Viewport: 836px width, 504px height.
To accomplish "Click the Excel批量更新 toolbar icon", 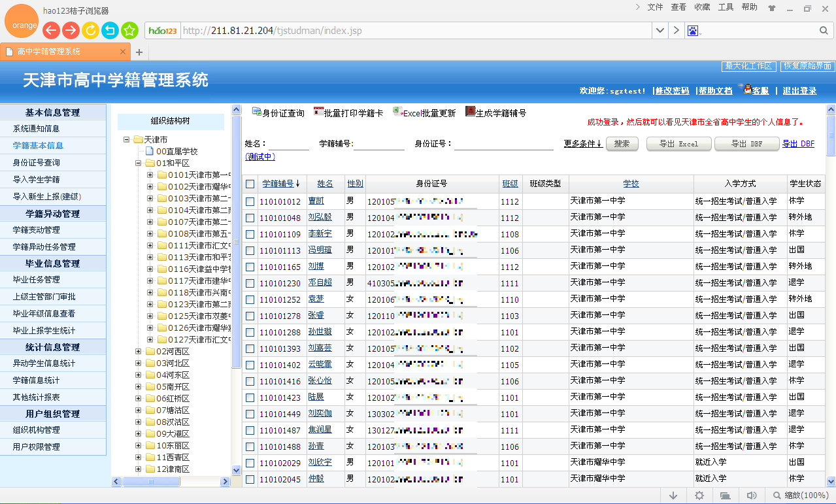I will pyautogui.click(x=397, y=112).
